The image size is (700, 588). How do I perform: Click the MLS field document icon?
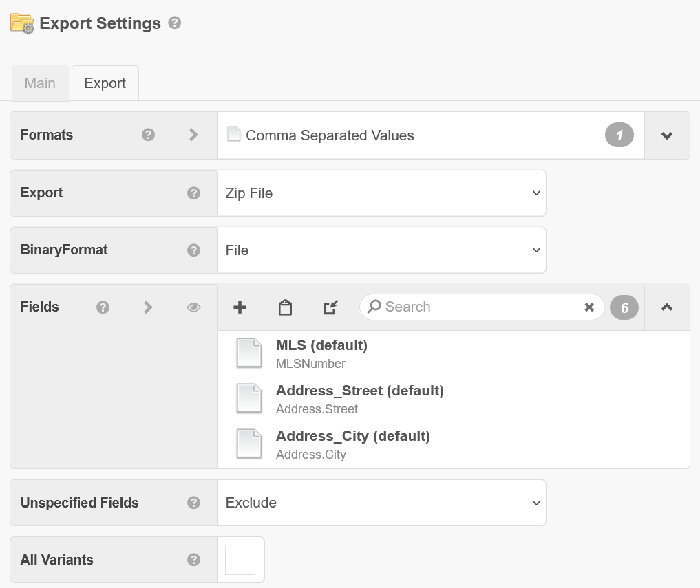[x=248, y=353]
